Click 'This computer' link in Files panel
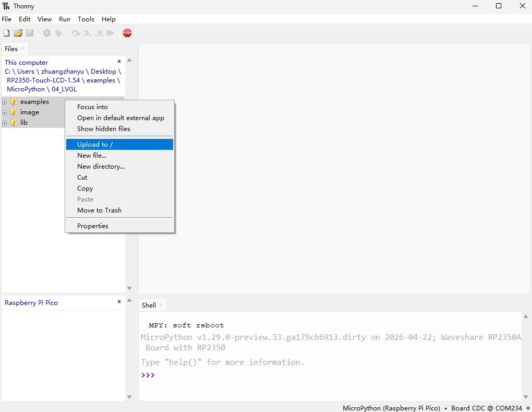Viewport: 532px width, 412px height. 26,62
